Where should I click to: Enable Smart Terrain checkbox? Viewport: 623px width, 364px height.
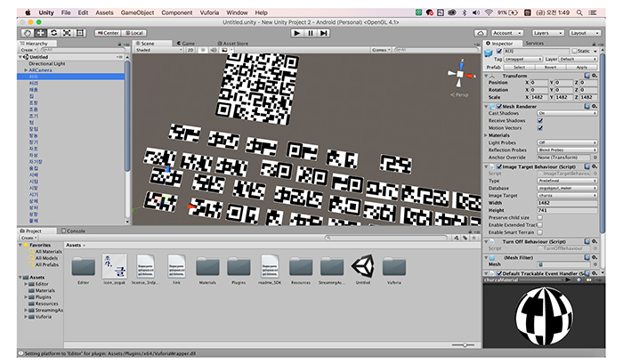click(540, 232)
